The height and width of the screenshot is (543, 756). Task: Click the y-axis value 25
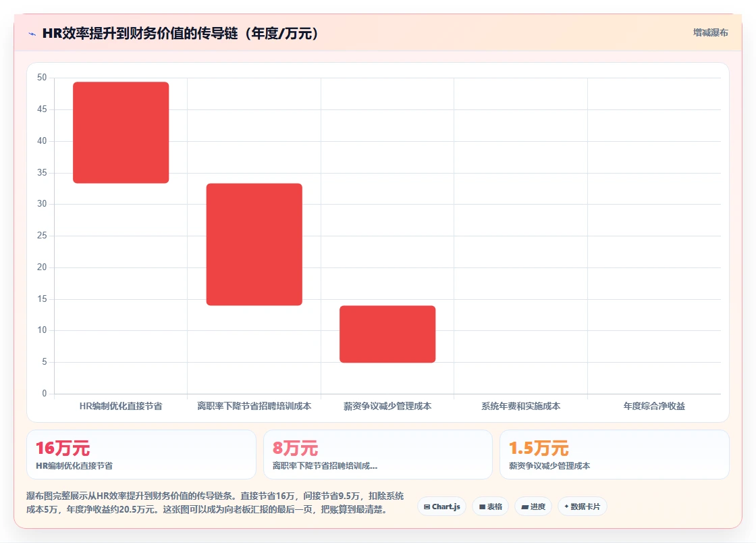pyautogui.click(x=42, y=235)
